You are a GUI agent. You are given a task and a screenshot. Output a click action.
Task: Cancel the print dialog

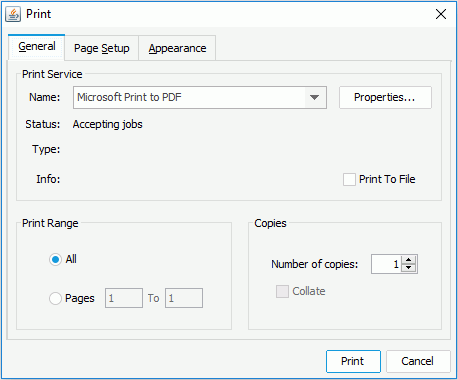tap(418, 361)
